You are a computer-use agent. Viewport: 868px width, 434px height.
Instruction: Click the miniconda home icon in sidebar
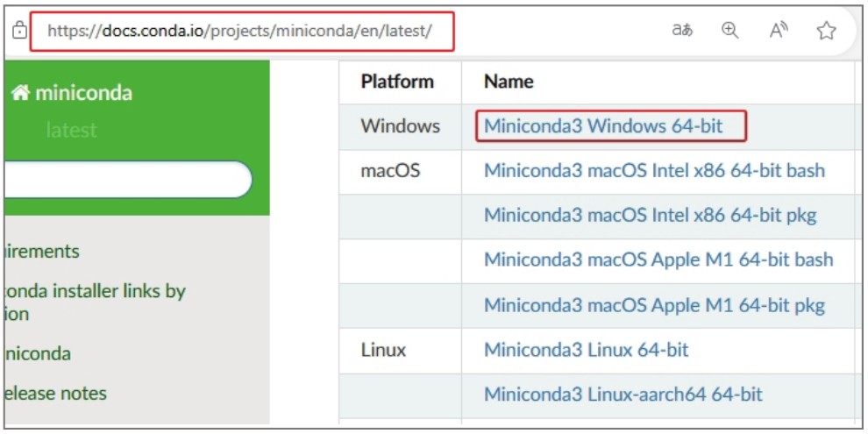tap(20, 93)
